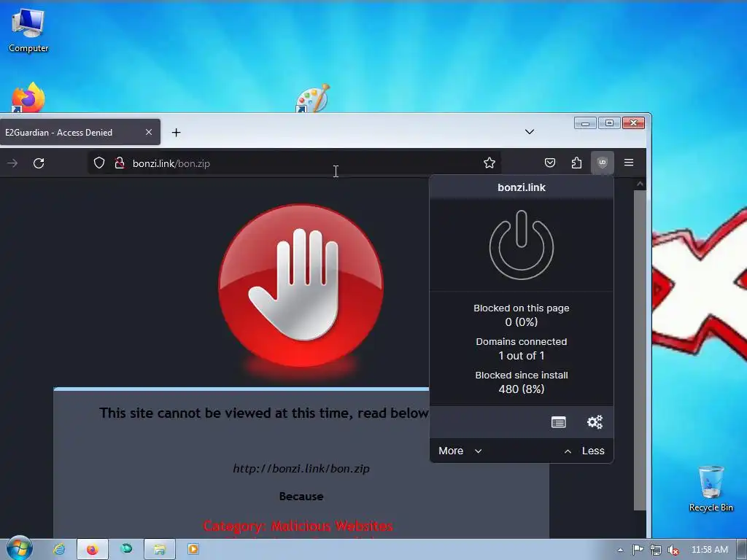Image resolution: width=747 pixels, height=560 pixels.
Task: Click the red stop hand image
Action: 301,286
